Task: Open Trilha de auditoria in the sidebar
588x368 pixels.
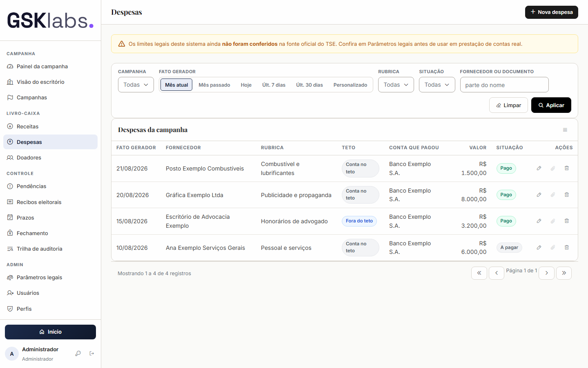Action: (50, 249)
